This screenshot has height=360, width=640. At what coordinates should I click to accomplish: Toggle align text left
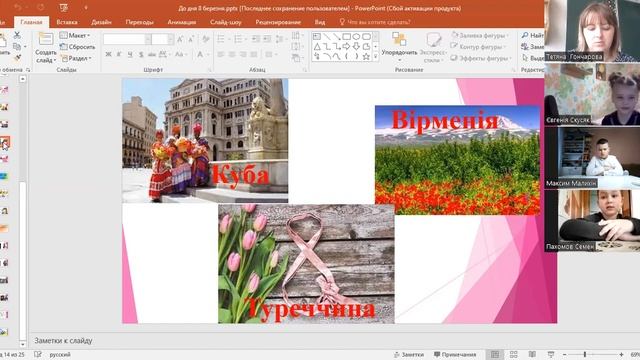coord(221,54)
